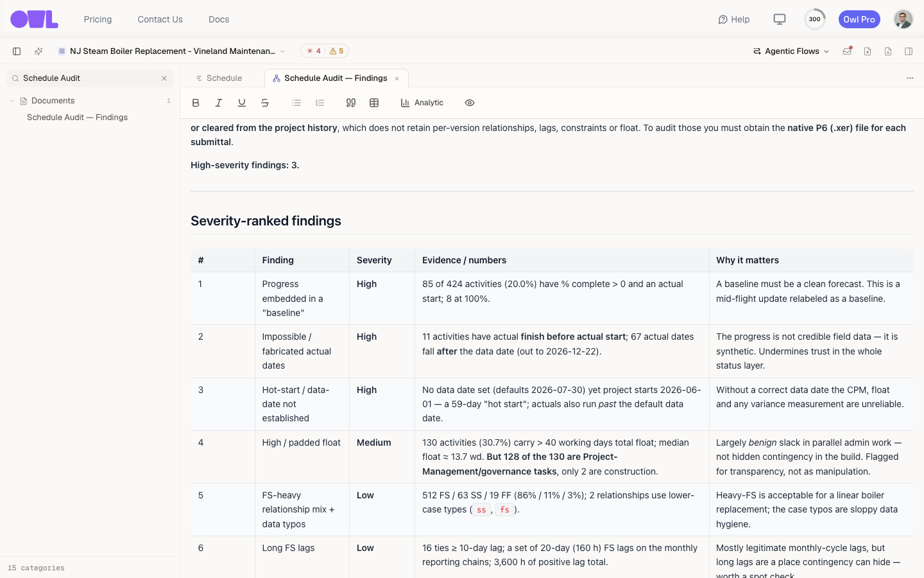Click the "Impossible / fabricated actual dates" cell
This screenshot has height=578, width=924.
pos(302,351)
